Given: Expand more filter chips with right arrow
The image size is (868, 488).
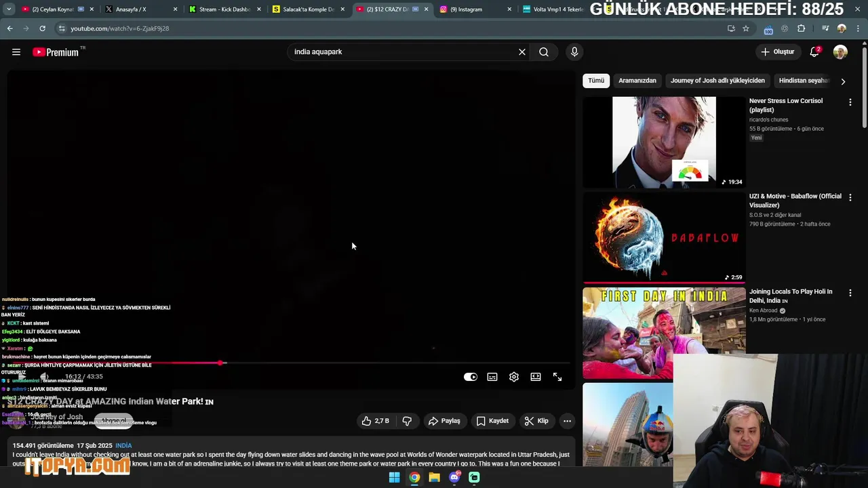Looking at the screenshot, I should pos(843,81).
